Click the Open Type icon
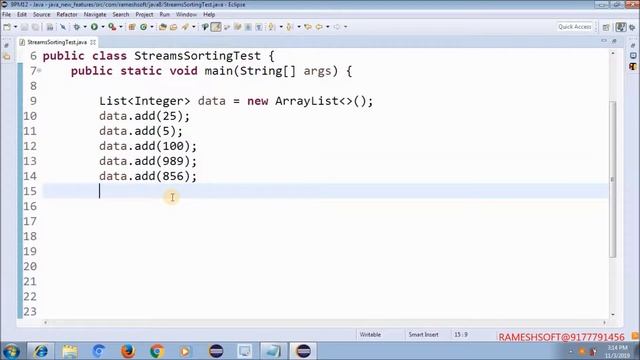The width and height of the screenshot is (640, 360). (x=162, y=27)
